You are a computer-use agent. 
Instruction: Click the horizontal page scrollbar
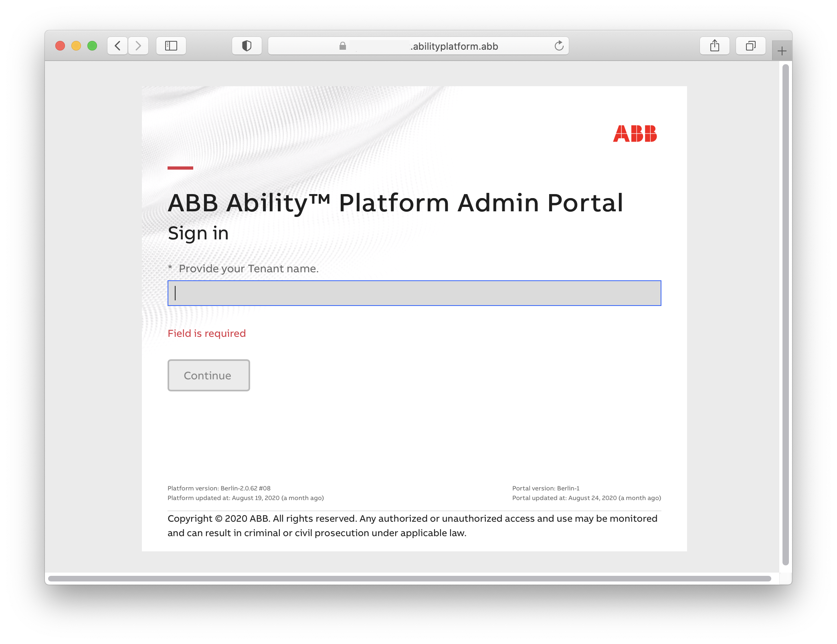pyautogui.click(x=410, y=579)
